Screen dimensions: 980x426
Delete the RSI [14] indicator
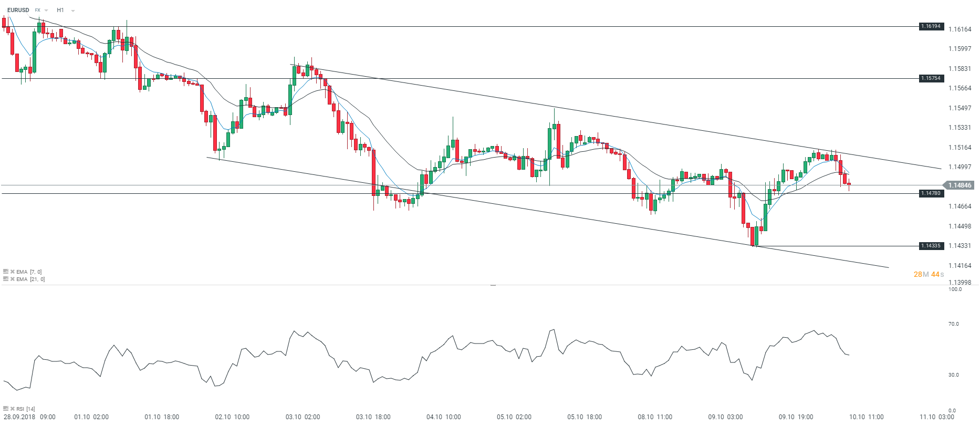tap(12, 409)
